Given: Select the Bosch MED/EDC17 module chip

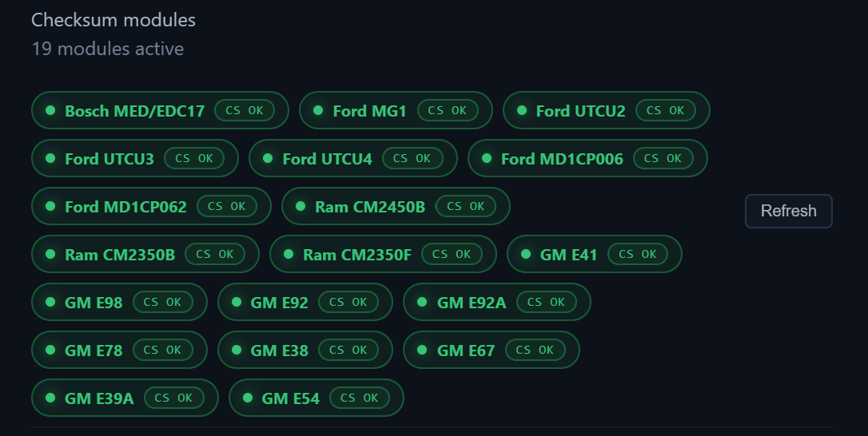Looking at the screenshot, I should click(x=160, y=110).
